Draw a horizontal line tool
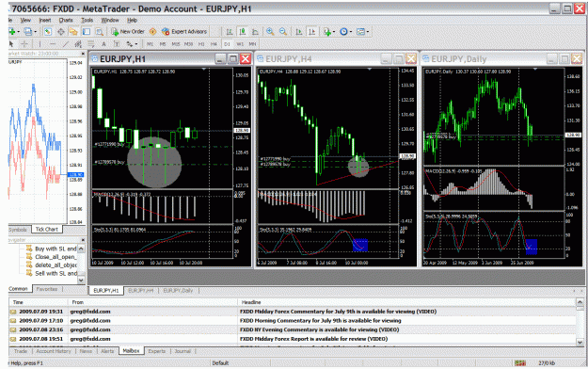This screenshot has width=588, height=369. coord(53,44)
